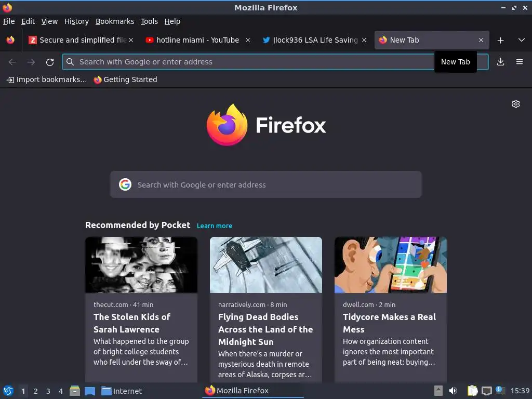Click Learn more about Pocket
The height and width of the screenshot is (399, 532).
[x=215, y=226]
